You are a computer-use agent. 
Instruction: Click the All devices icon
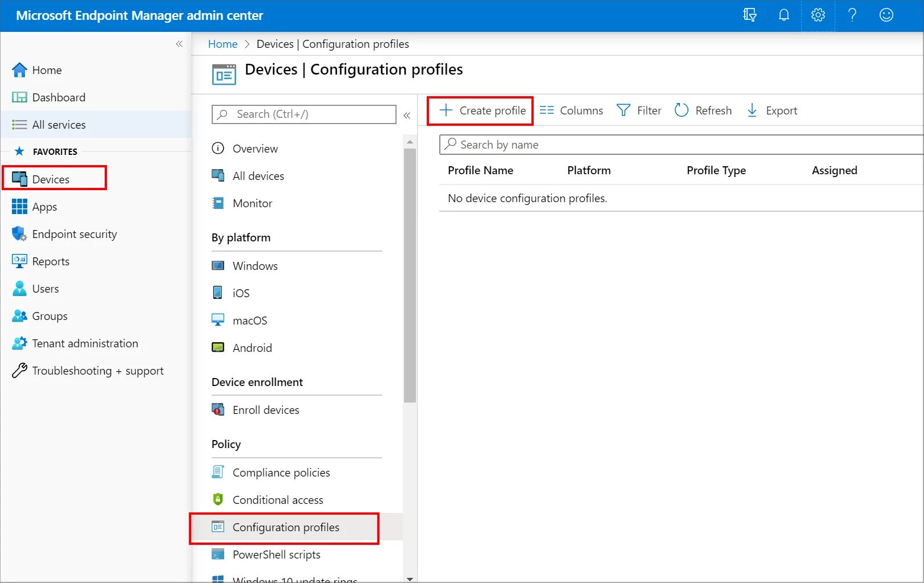pyautogui.click(x=218, y=175)
